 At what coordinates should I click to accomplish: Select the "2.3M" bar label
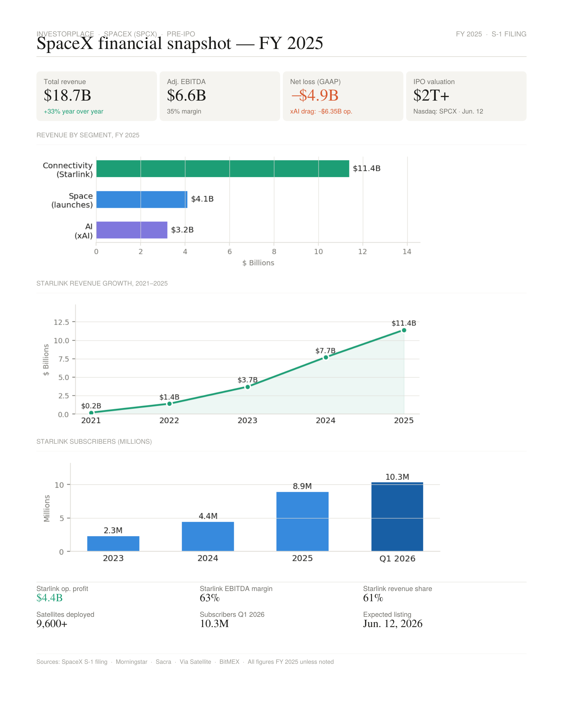(113, 530)
